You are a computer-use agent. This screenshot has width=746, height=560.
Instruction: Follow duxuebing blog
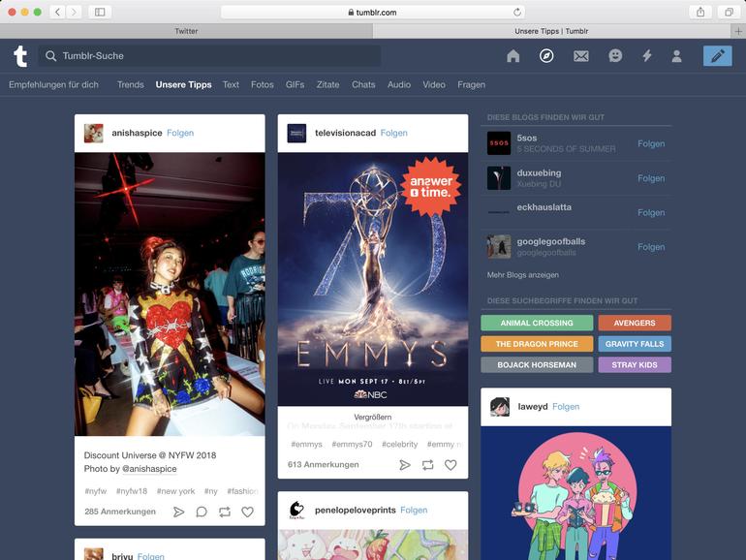pos(651,178)
